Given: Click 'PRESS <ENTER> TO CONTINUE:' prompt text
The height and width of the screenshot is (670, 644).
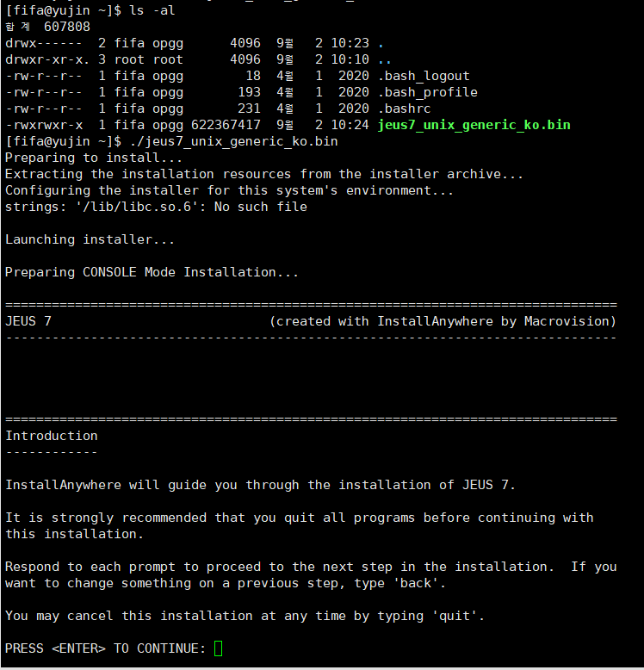Looking at the screenshot, I should click(x=106, y=648).
